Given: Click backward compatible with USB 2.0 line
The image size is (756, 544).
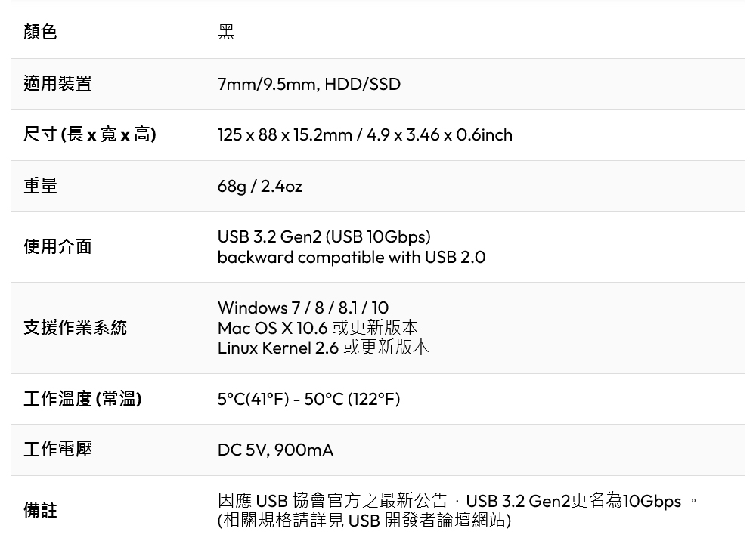Looking at the screenshot, I should pyautogui.click(x=352, y=258).
